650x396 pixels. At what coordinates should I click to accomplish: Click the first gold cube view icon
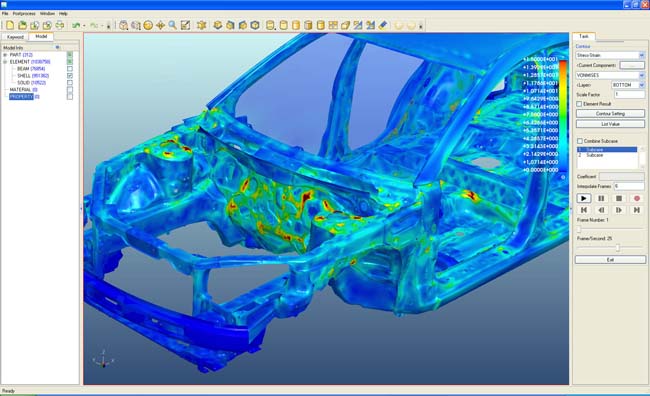(x=218, y=26)
